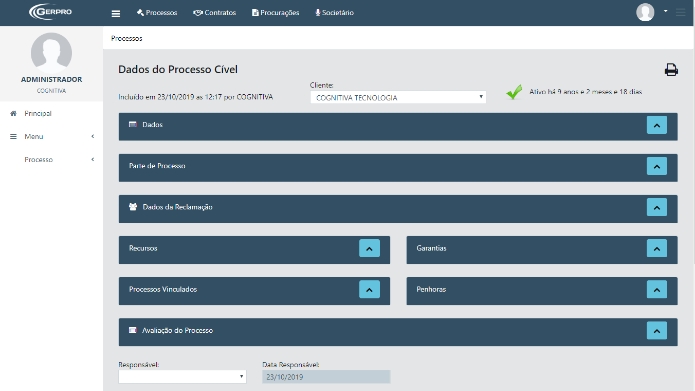The height and width of the screenshot is (391, 695).
Task: Click the 'Ativo há 9 anos' status text
Action: click(586, 92)
